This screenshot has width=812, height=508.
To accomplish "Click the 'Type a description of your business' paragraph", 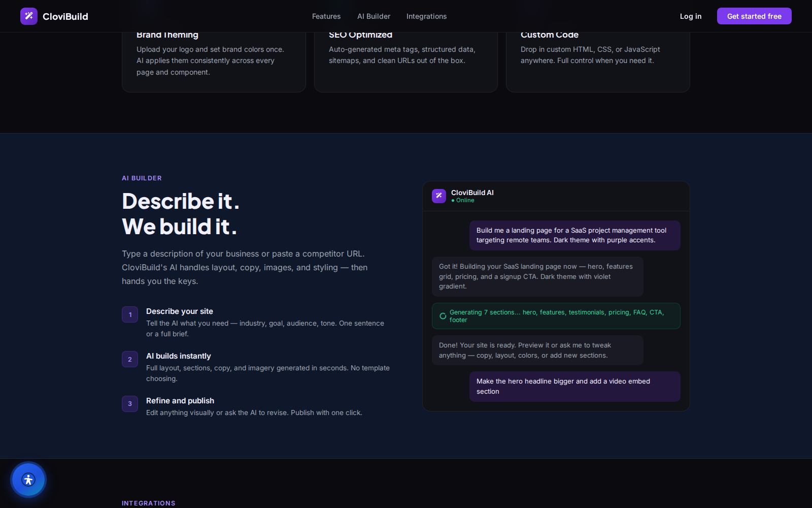I will tap(245, 267).
